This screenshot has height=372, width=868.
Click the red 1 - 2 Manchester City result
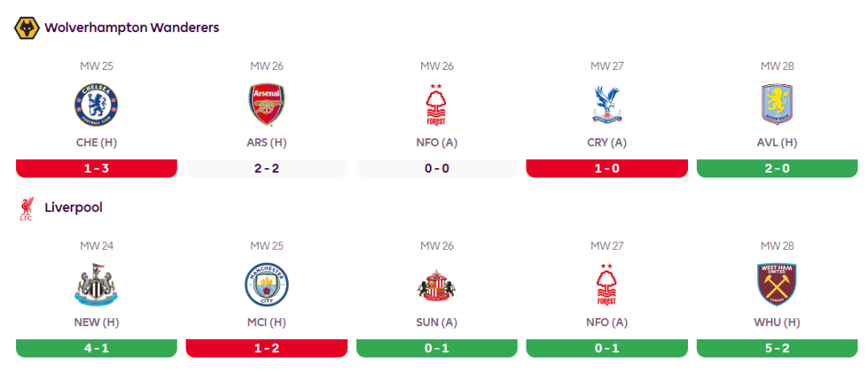(x=267, y=349)
